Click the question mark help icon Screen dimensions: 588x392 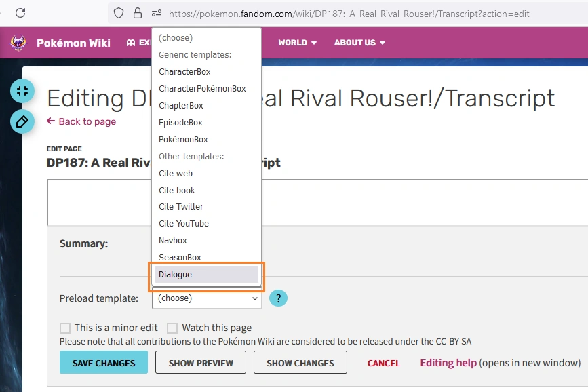pyautogui.click(x=278, y=298)
